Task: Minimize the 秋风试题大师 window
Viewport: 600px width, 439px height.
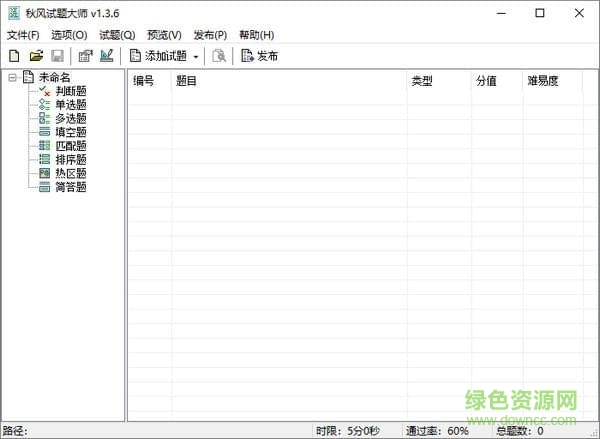Action: pyautogui.click(x=501, y=13)
